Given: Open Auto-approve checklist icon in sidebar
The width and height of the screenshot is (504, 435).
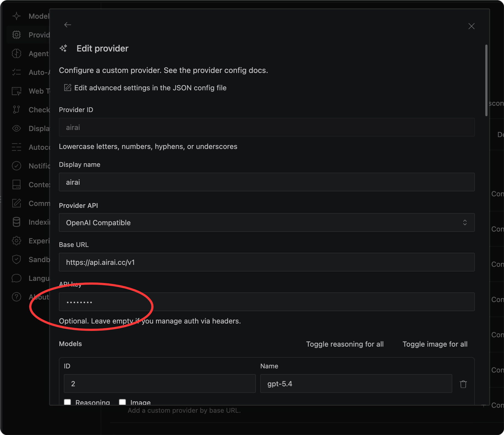Looking at the screenshot, I should (x=17, y=72).
